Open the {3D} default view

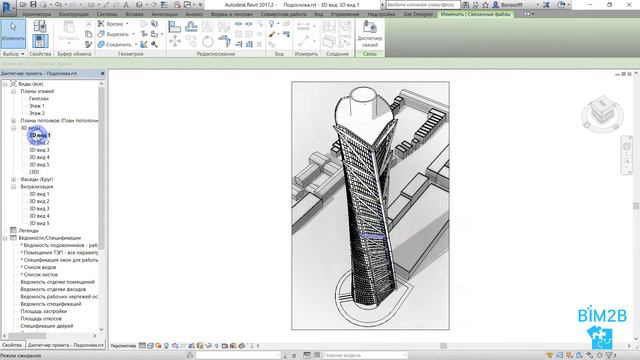point(34,172)
